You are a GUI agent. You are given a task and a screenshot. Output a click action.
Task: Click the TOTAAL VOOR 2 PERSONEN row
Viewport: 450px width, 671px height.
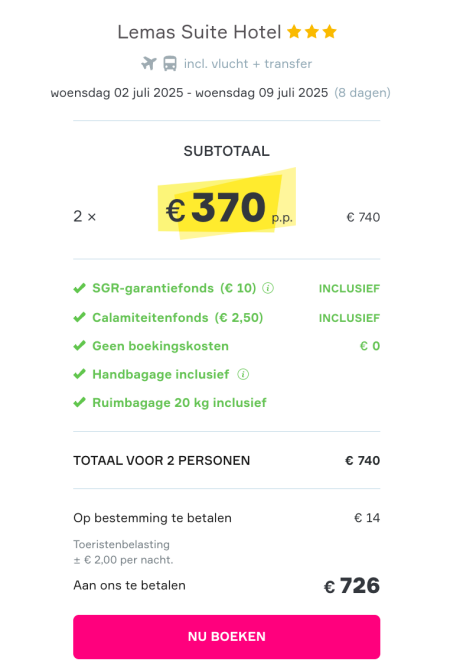point(227,460)
